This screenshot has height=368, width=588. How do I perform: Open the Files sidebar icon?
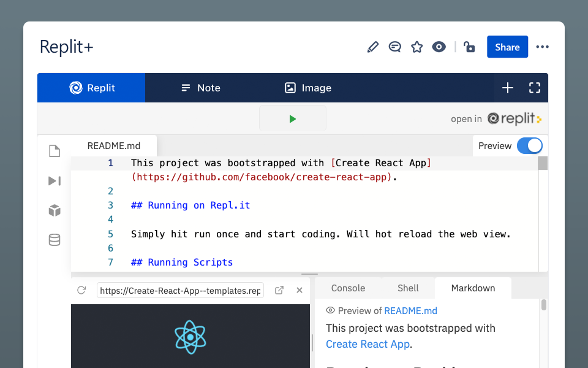click(x=55, y=151)
